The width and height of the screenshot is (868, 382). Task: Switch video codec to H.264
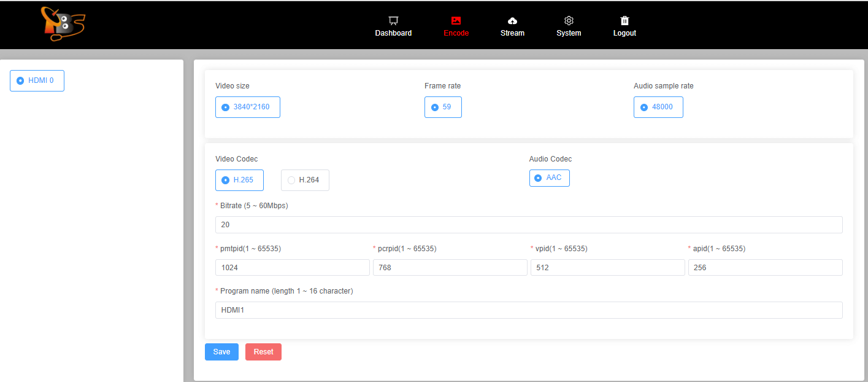pyautogui.click(x=305, y=180)
